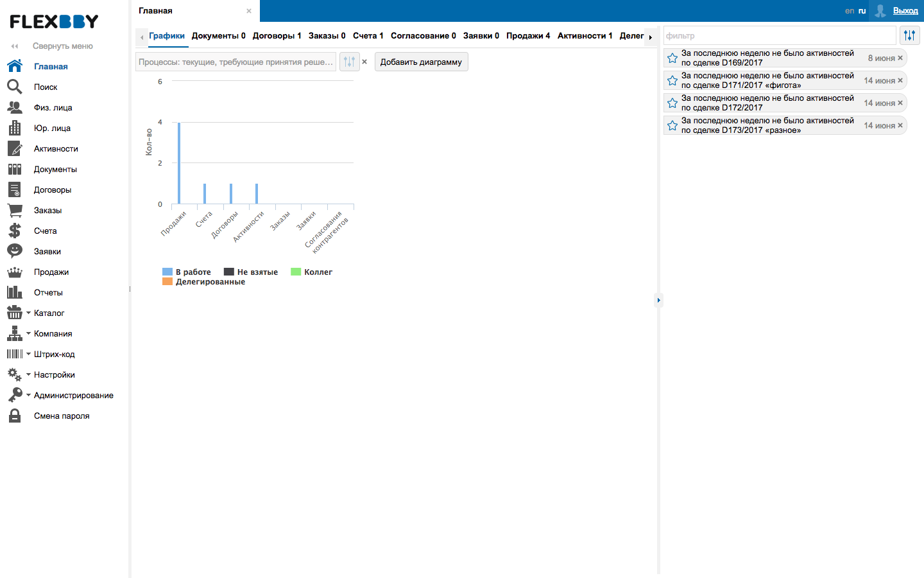
Task: Star the D169/2017 deal notification
Action: click(672, 58)
